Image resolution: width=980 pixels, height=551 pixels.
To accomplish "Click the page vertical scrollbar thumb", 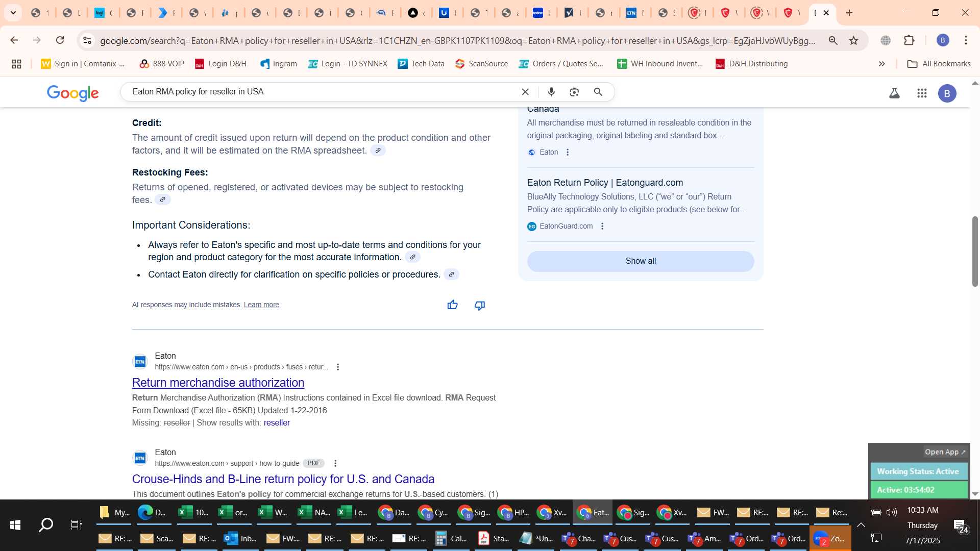I will [x=975, y=252].
